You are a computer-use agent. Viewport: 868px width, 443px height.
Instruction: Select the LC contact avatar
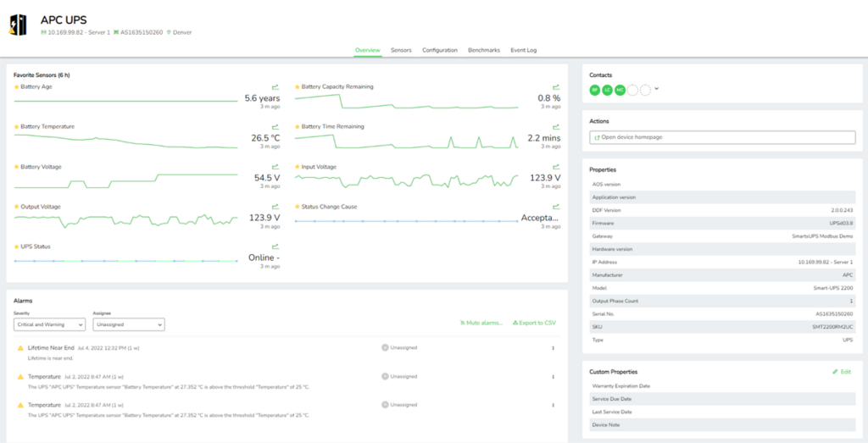point(607,90)
